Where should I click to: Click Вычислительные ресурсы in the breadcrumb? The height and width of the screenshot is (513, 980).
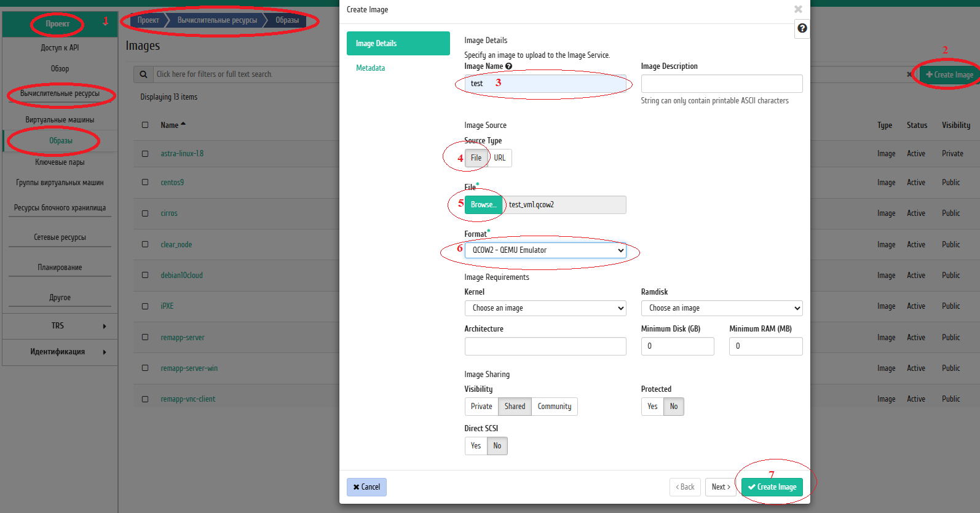pos(217,20)
